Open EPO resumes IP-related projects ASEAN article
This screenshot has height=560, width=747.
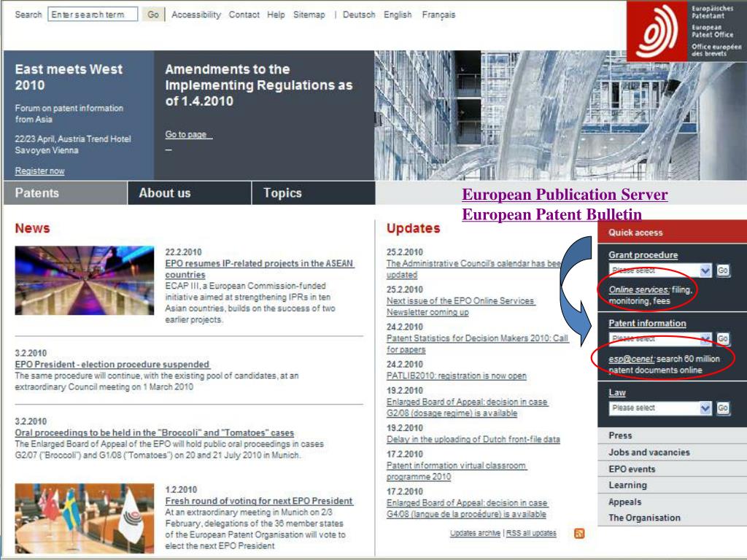click(260, 269)
